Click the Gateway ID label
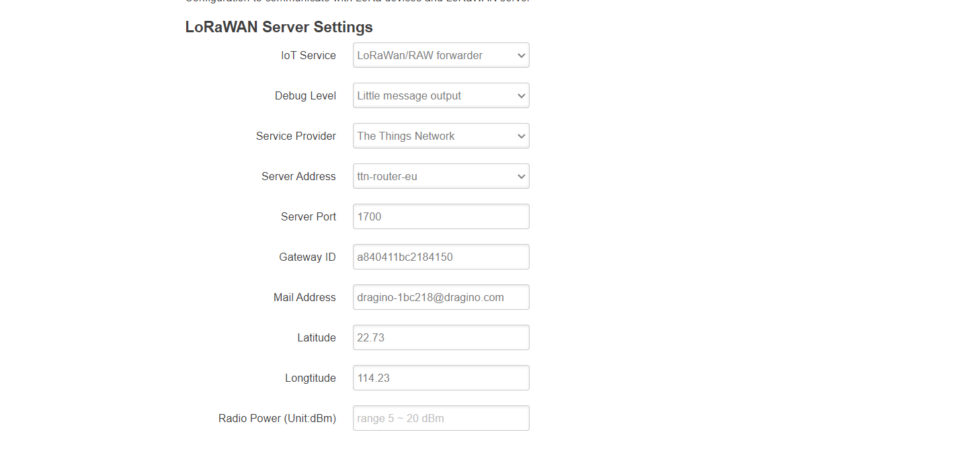This screenshot has width=980, height=451. click(307, 257)
